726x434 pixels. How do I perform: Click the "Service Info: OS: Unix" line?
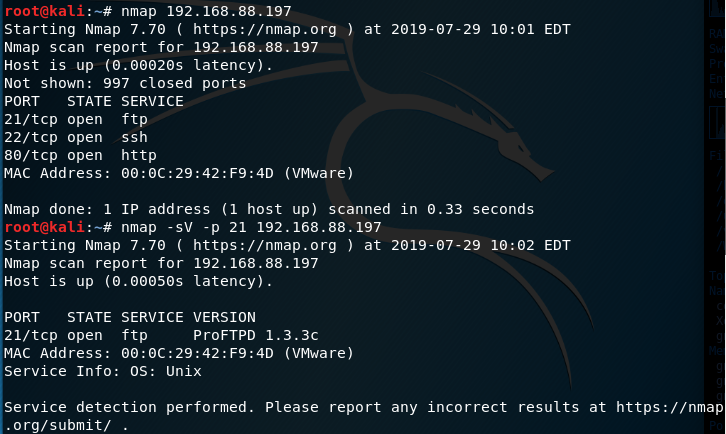(102, 371)
